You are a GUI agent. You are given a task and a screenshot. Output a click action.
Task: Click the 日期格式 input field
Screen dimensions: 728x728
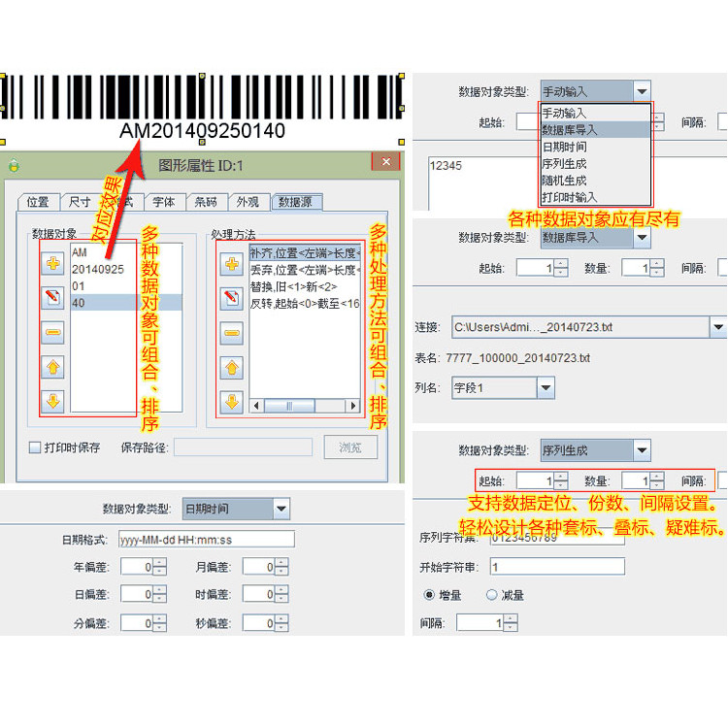206,540
